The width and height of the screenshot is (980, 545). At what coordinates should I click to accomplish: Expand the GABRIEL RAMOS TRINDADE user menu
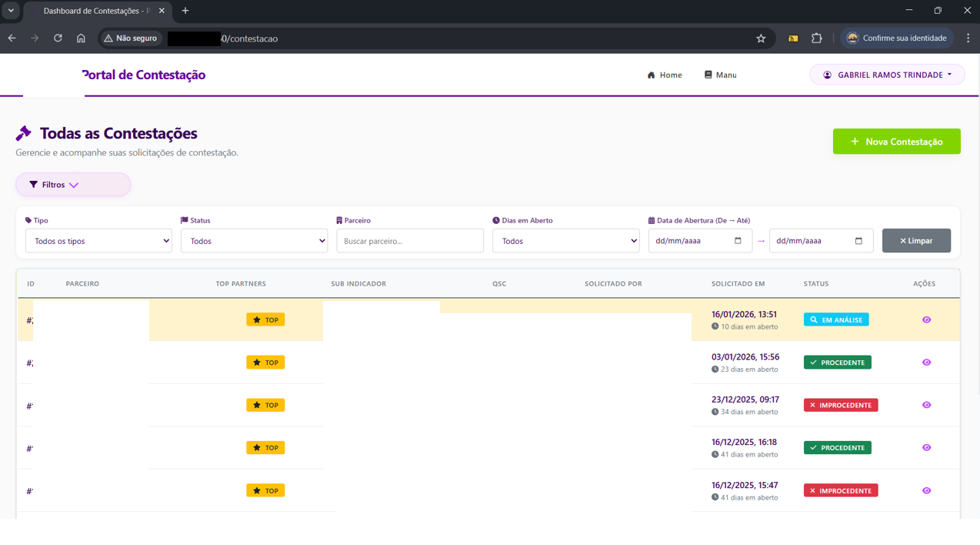pyautogui.click(x=886, y=74)
